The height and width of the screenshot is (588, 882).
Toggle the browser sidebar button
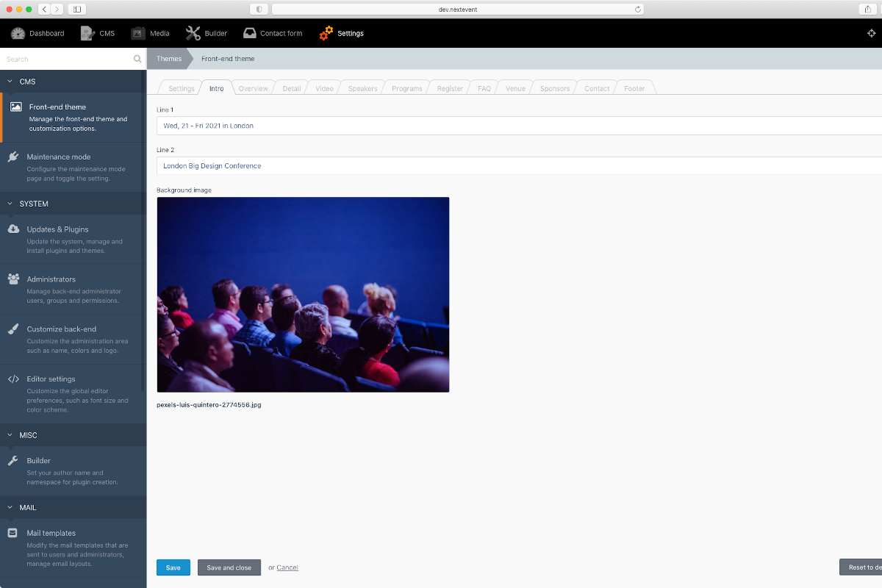(78, 9)
